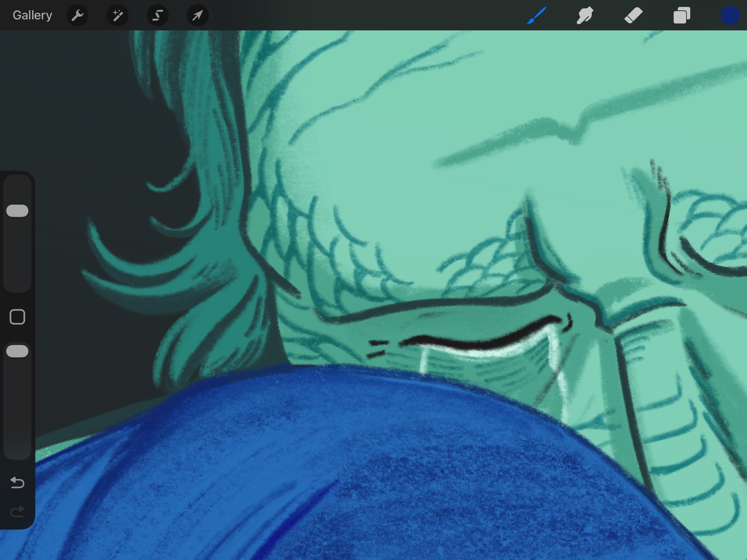Return to the Gallery
Viewport: 747px width, 560px height.
tap(32, 16)
